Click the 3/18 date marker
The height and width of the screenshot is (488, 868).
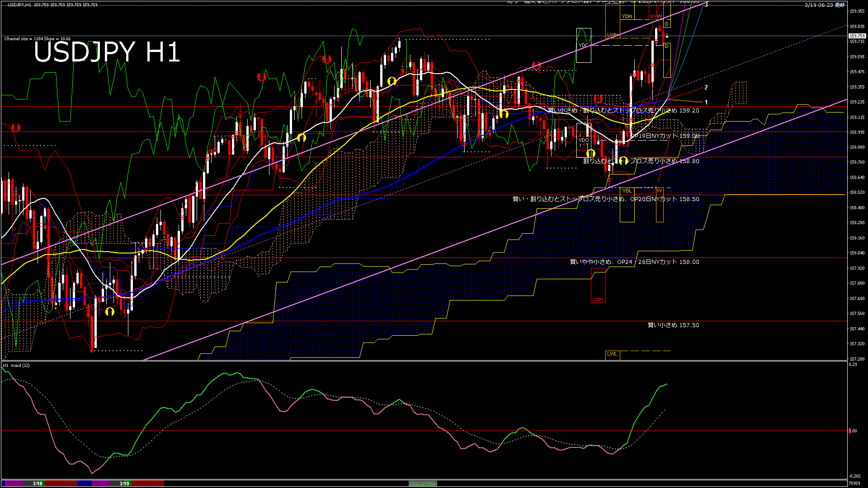point(38,483)
